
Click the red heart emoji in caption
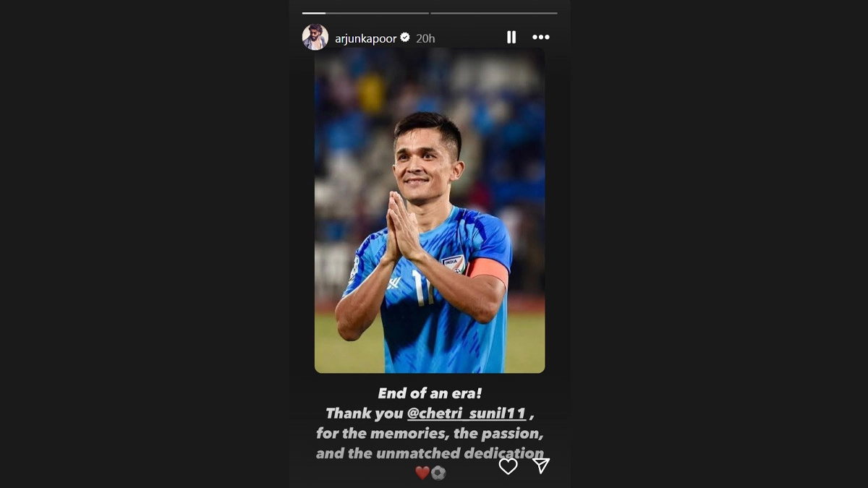click(422, 473)
